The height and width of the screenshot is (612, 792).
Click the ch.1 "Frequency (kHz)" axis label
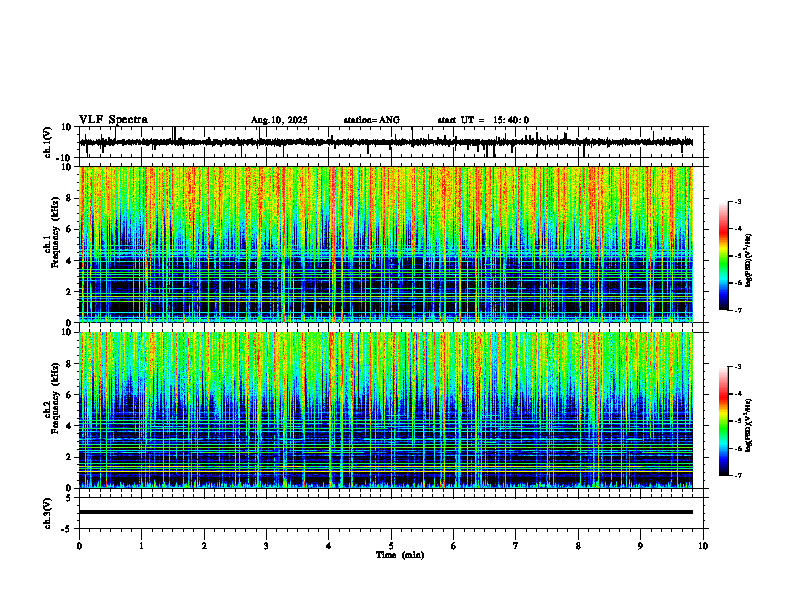click(54, 234)
